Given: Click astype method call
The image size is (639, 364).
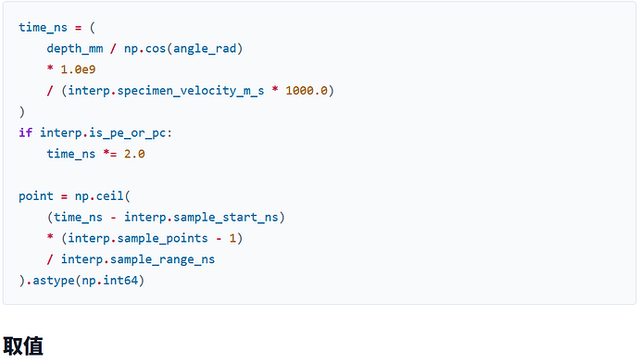Looking at the screenshot, I should click(54, 281).
